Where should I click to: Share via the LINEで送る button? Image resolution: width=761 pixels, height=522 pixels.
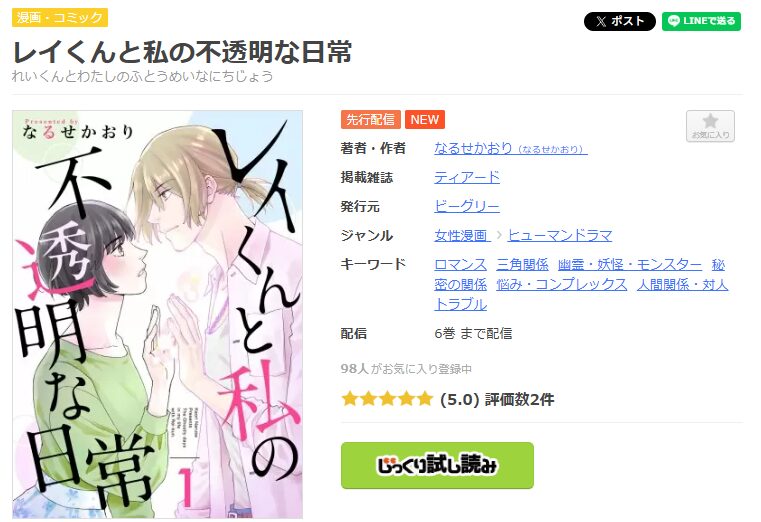(701, 21)
